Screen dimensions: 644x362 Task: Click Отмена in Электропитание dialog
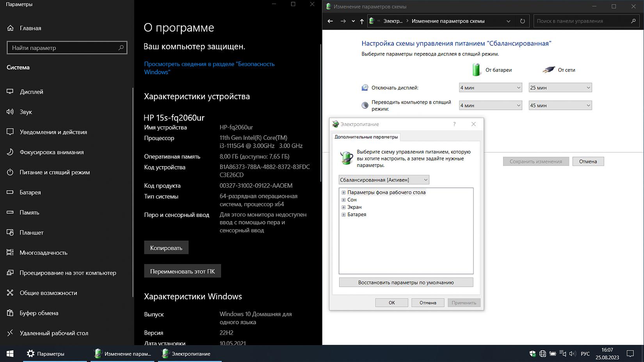pos(428,303)
